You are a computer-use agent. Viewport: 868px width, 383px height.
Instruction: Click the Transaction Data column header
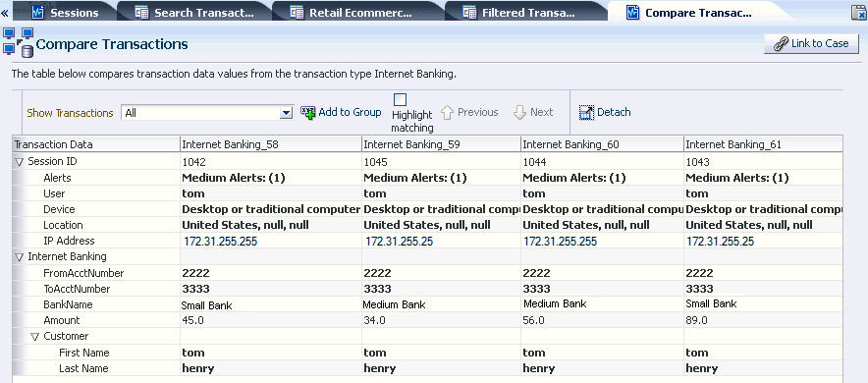pyautogui.click(x=96, y=144)
